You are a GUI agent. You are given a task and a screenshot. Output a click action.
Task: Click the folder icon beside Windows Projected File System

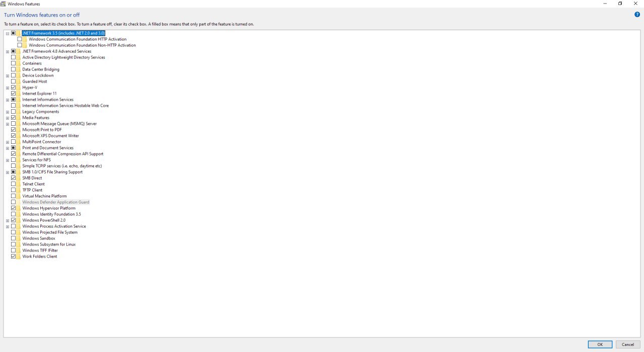tap(19, 232)
